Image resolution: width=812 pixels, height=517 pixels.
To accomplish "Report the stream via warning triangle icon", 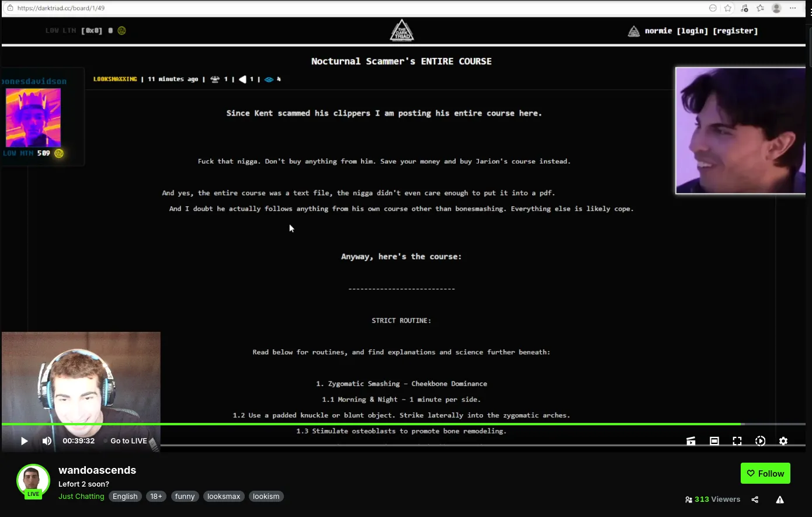I will pyautogui.click(x=780, y=499).
